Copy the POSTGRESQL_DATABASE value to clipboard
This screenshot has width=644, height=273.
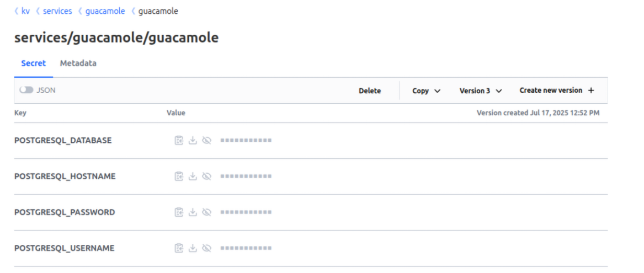pyautogui.click(x=179, y=141)
